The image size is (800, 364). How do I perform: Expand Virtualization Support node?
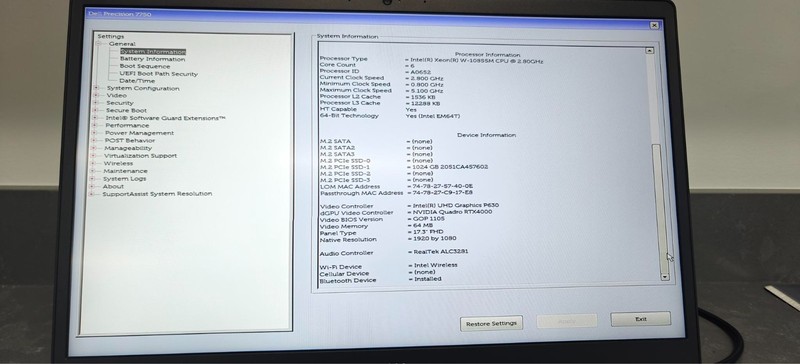pos(93,156)
